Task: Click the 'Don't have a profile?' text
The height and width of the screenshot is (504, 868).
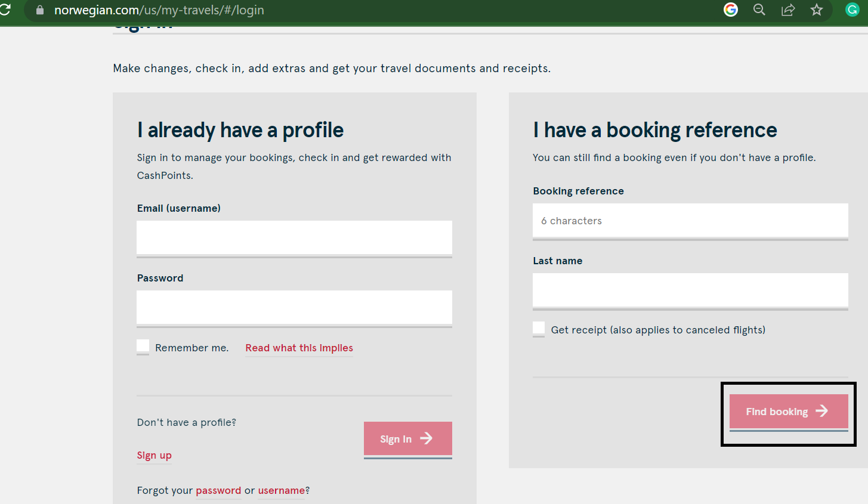Action: click(x=187, y=422)
